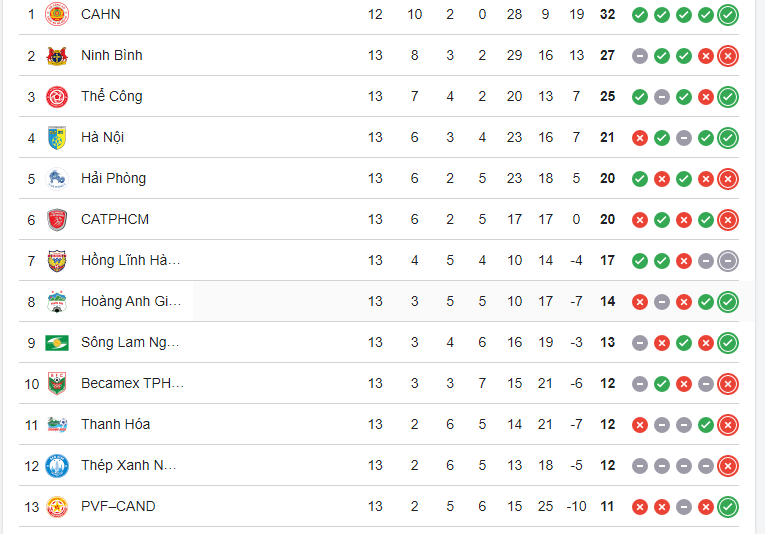Click Hà Nội's first form loss icon
765x534 pixels.
tap(640, 137)
